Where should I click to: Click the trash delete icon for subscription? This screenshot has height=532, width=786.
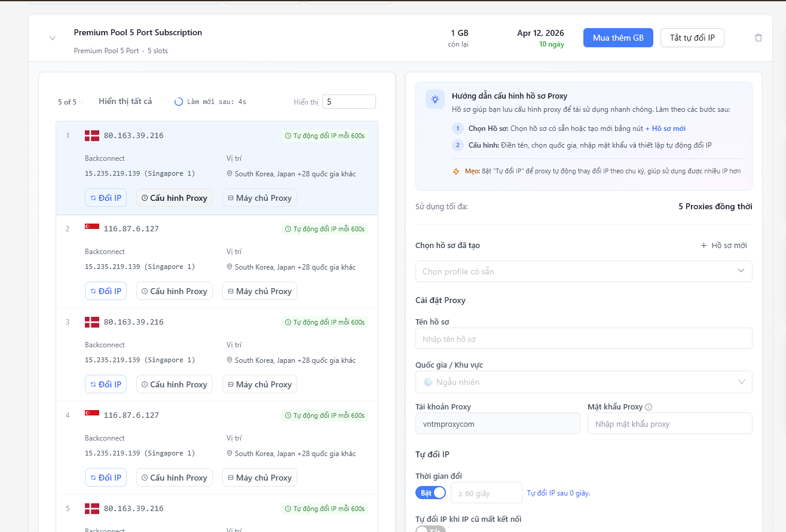pos(759,38)
